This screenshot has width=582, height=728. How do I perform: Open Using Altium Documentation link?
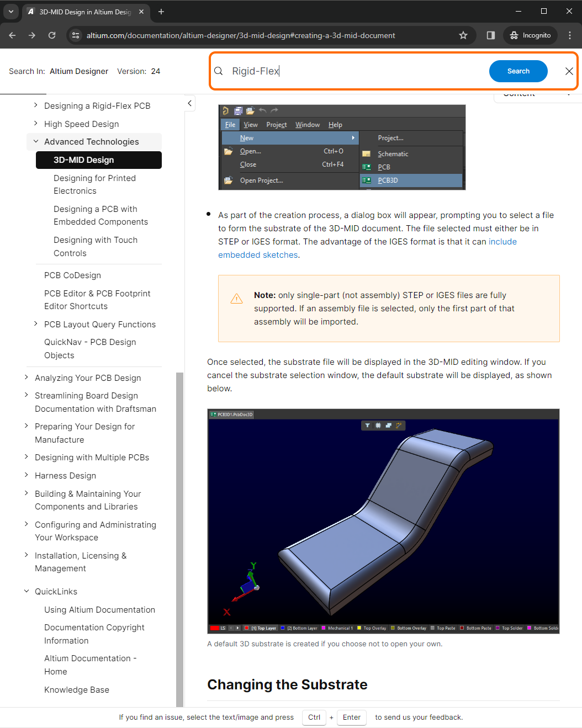pos(99,610)
